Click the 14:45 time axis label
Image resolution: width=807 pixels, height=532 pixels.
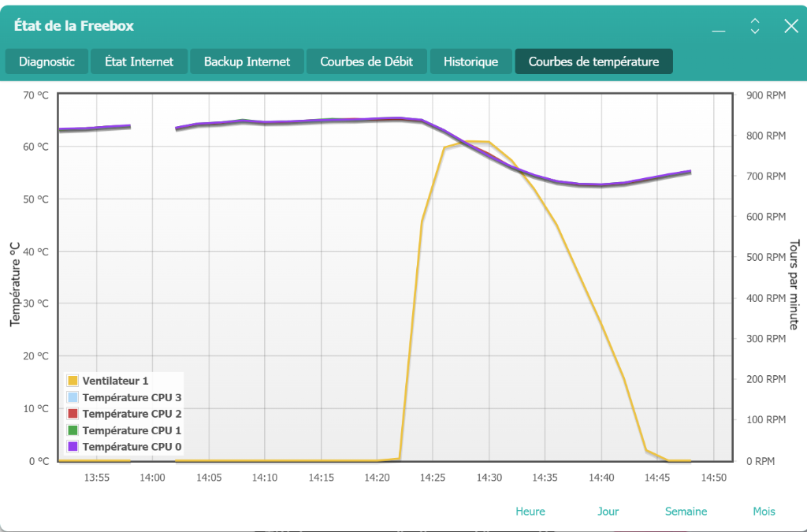coord(657,478)
